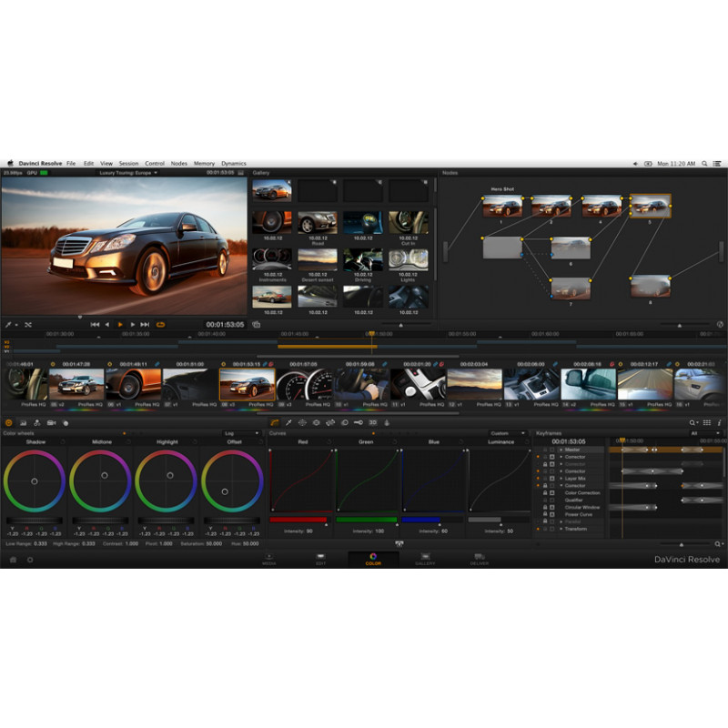Toggle the lock on Layer Mix track
The width and height of the screenshot is (728, 728).
[x=545, y=478]
